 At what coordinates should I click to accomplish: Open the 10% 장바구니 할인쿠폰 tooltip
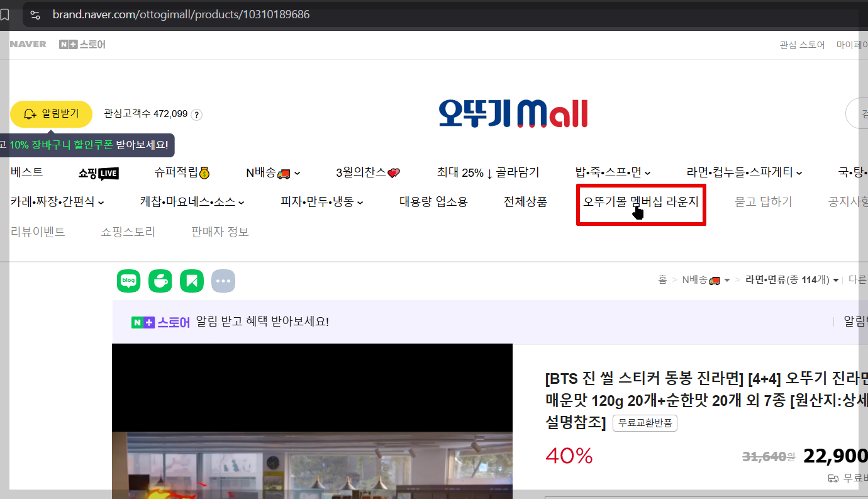87,145
